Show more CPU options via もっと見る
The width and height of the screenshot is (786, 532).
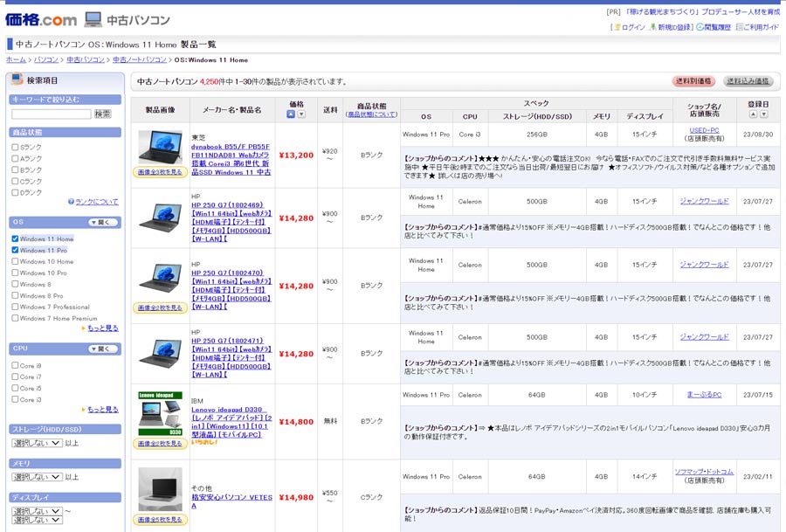pyautogui.click(x=103, y=409)
